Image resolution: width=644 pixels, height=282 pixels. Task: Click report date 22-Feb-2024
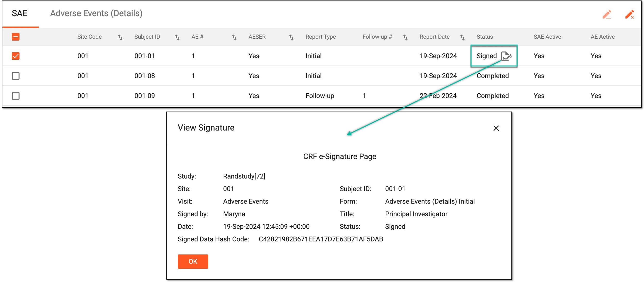438,96
